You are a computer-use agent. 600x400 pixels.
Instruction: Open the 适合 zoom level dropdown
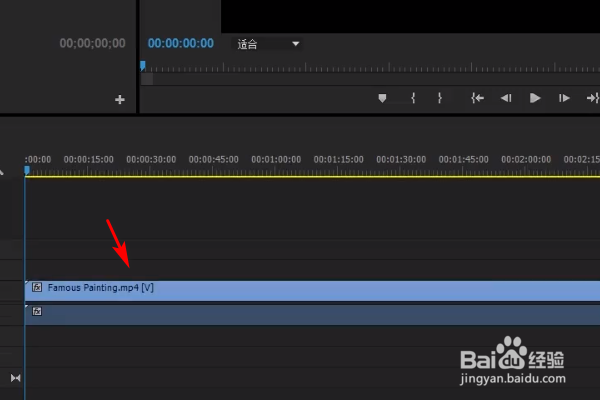pyautogui.click(x=266, y=44)
